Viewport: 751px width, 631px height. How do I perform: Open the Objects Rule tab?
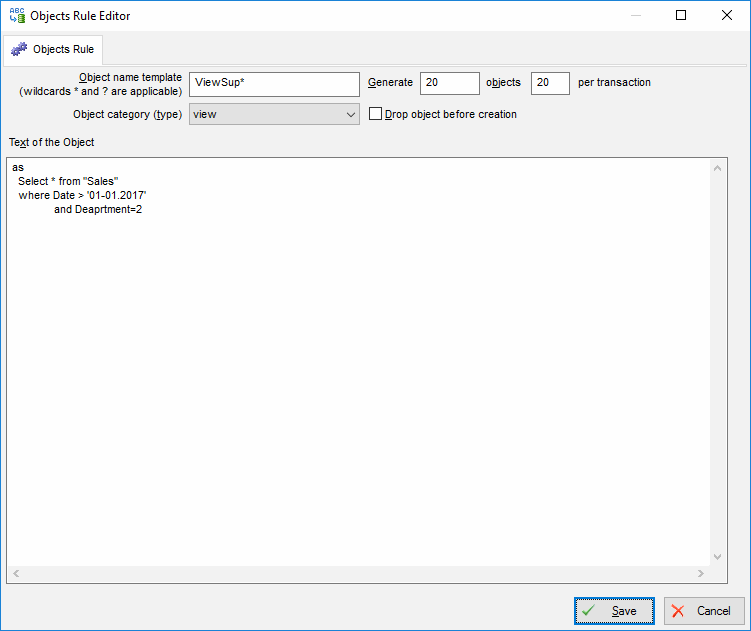[53, 49]
